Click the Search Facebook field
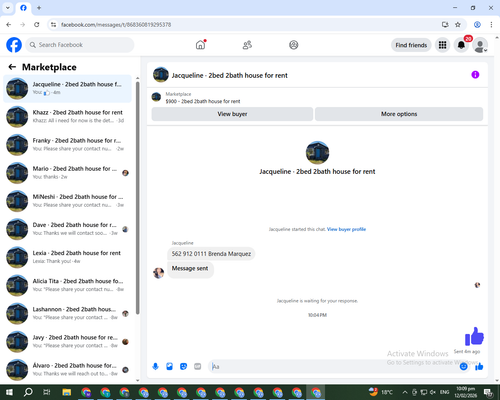This screenshot has width=500, height=400. [x=80, y=45]
